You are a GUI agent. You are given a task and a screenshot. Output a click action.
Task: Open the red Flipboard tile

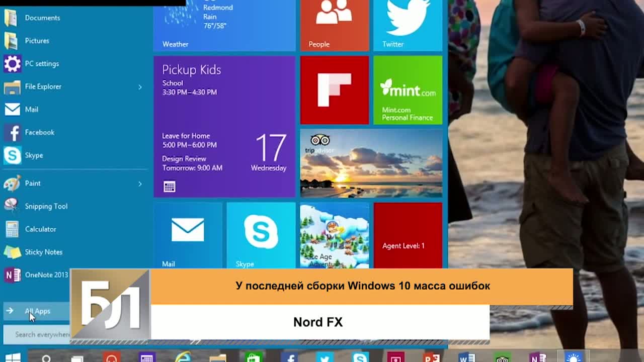pyautogui.click(x=335, y=90)
